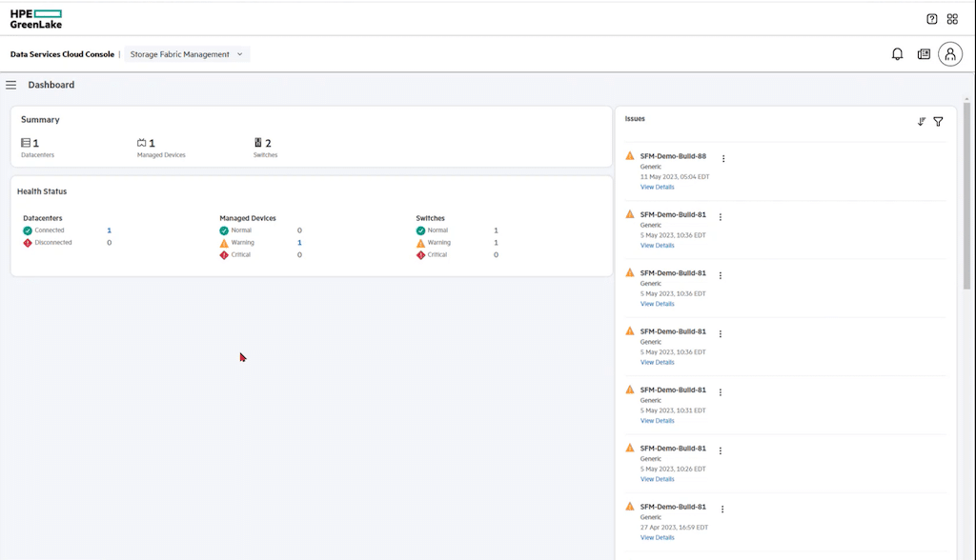This screenshot has width=976, height=560.
Task: Click the Datacenters heading in Health Status
Action: pyautogui.click(x=42, y=218)
